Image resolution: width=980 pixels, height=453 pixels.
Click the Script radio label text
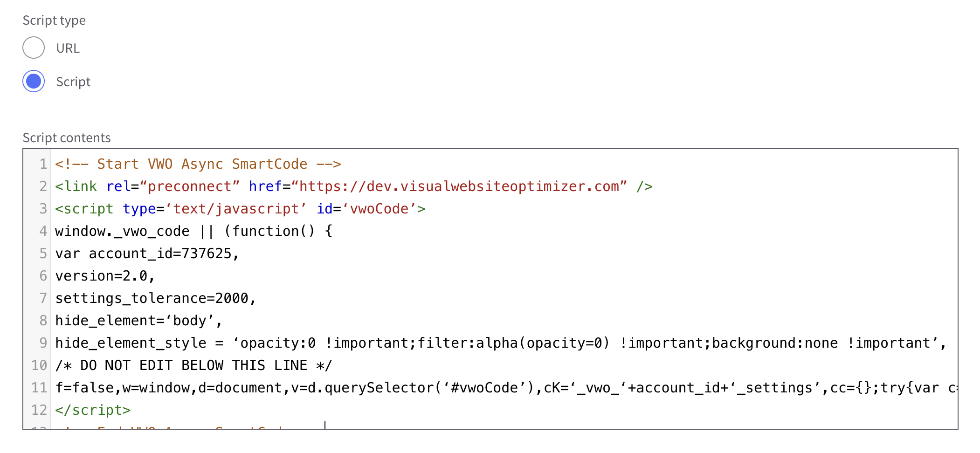click(73, 82)
